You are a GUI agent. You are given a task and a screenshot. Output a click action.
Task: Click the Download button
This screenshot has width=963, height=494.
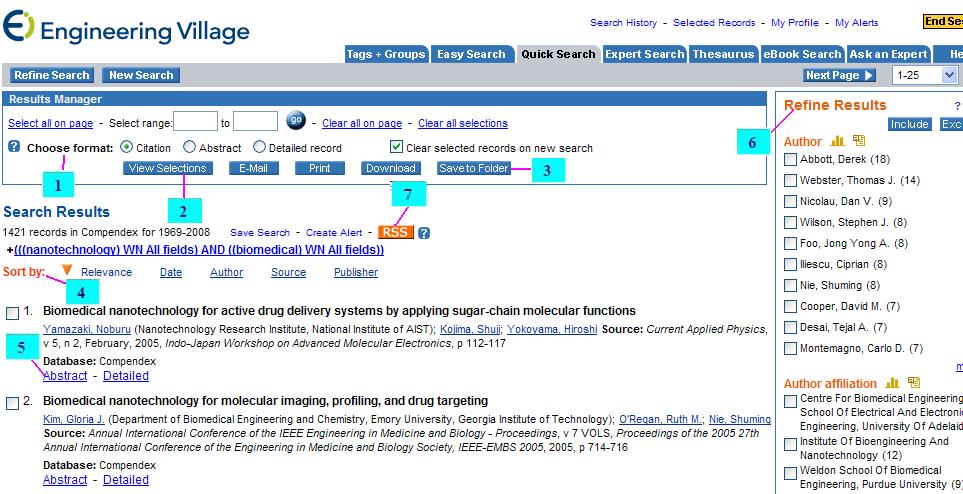[x=391, y=168]
